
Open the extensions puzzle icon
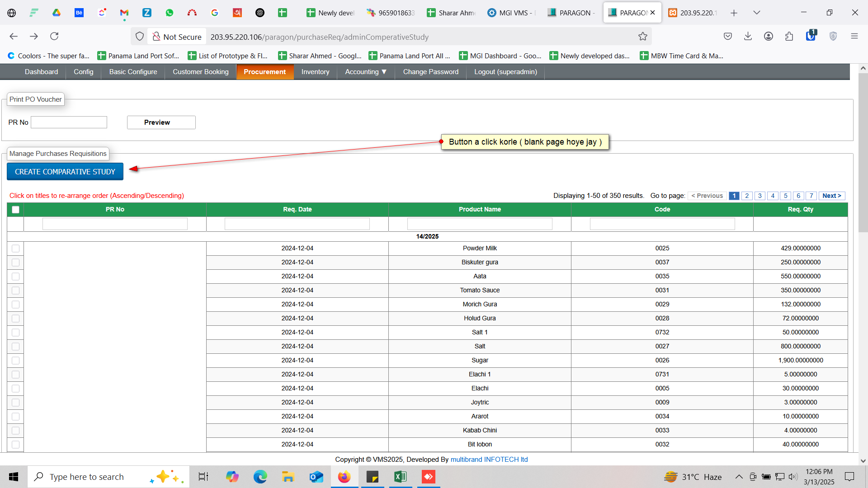click(x=789, y=36)
